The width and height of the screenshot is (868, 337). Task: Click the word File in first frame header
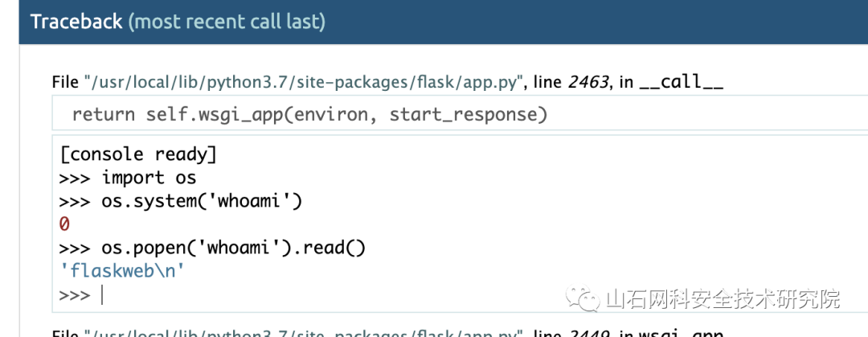[x=66, y=83]
